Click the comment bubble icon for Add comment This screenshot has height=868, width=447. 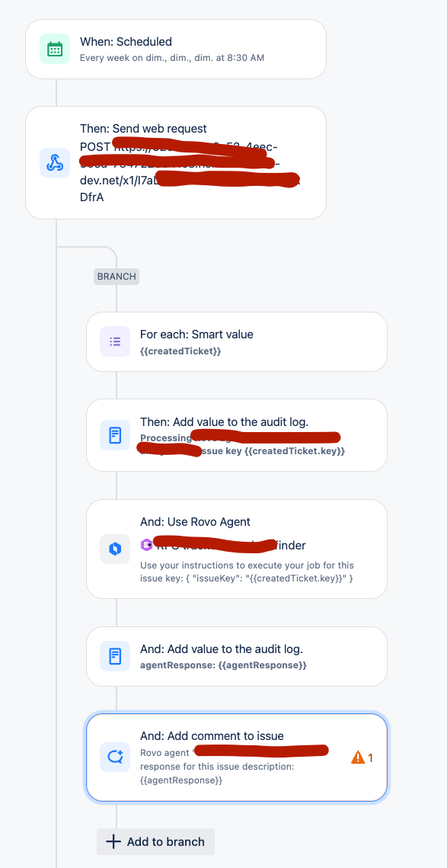115,757
